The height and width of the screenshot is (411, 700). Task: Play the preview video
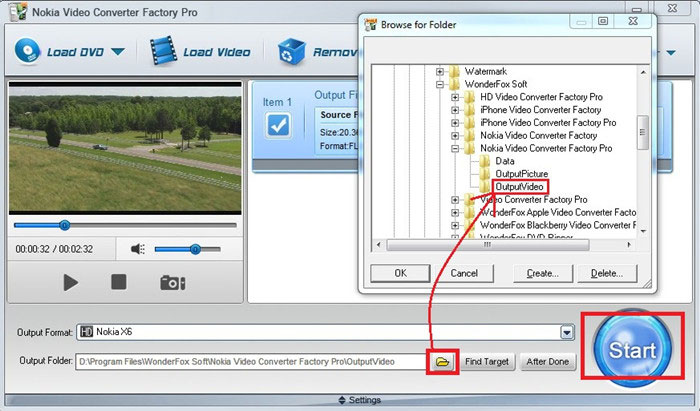(71, 282)
